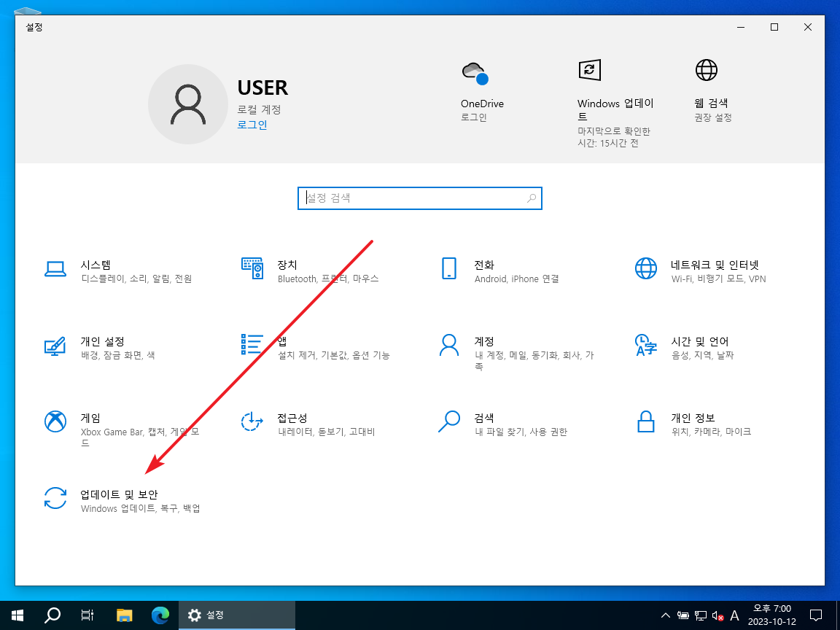The image size is (840, 630).
Task: Open the 장치 keyboard and speaker icon
Action: pyautogui.click(x=252, y=268)
